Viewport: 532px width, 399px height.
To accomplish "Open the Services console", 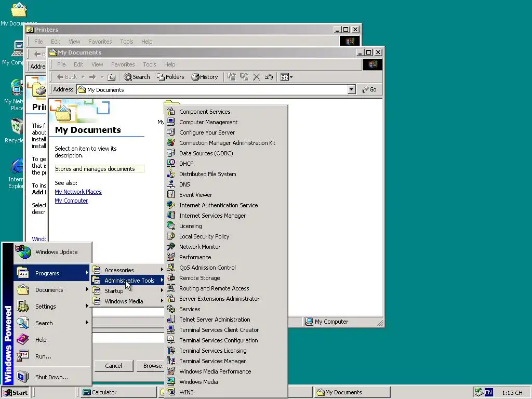I will point(227,310).
